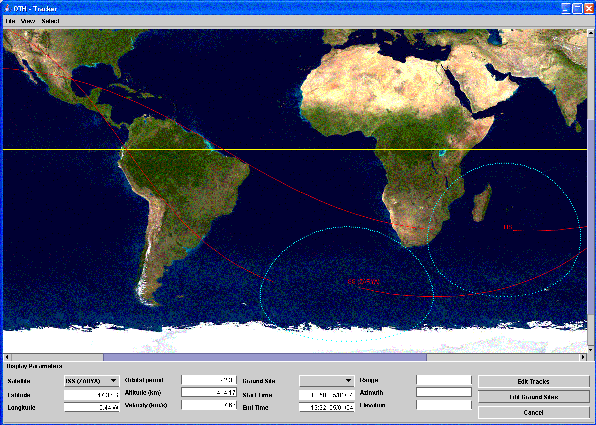Click the Start Time field

pyautogui.click(x=327, y=395)
